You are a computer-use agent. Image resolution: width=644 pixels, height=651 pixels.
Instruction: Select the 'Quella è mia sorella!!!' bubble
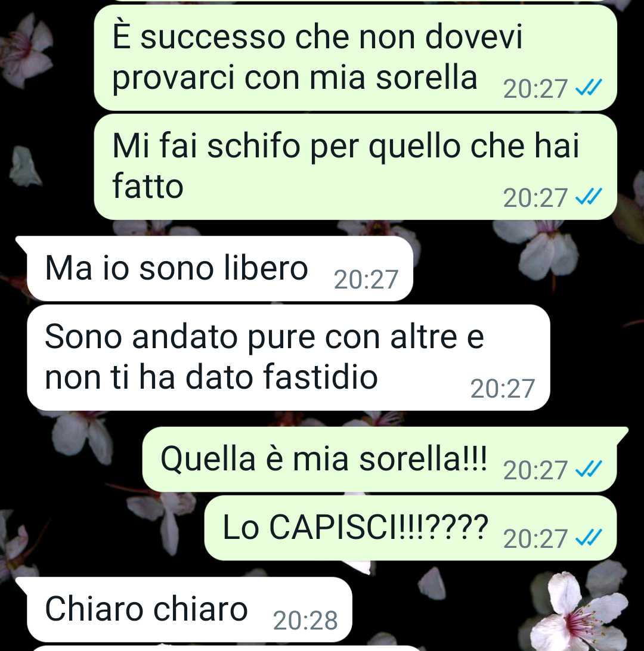point(385,459)
